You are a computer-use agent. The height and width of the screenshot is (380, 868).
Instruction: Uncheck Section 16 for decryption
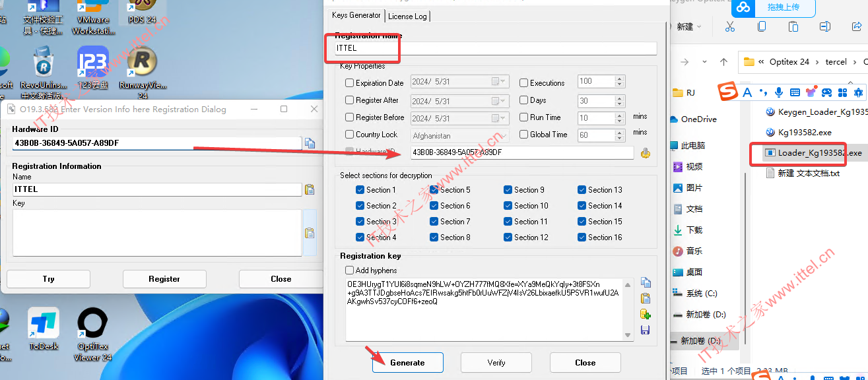582,237
